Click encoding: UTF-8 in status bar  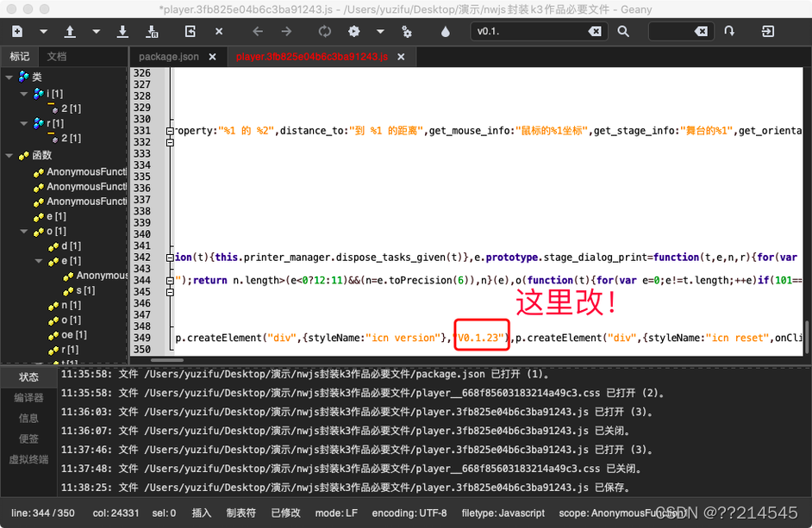(409, 513)
